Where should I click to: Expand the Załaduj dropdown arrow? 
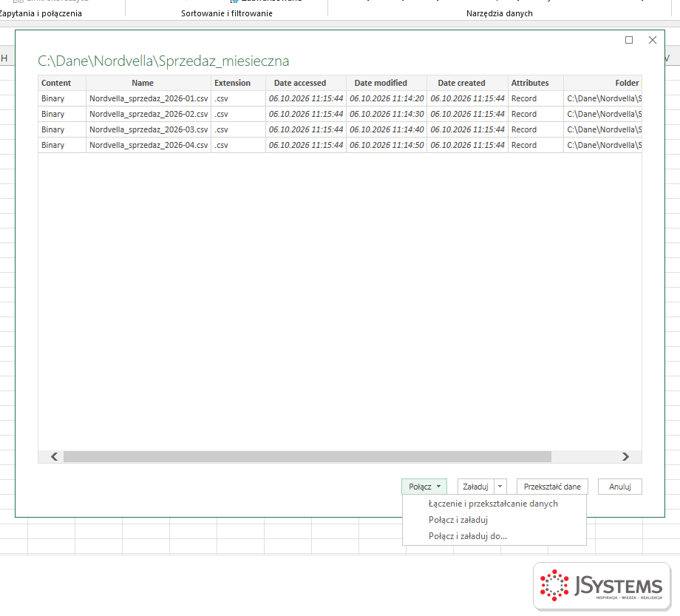(500, 487)
